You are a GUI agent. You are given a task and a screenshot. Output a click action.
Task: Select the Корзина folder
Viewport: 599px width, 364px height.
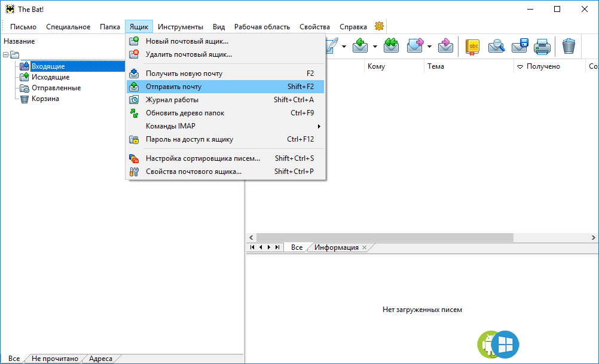(45, 99)
